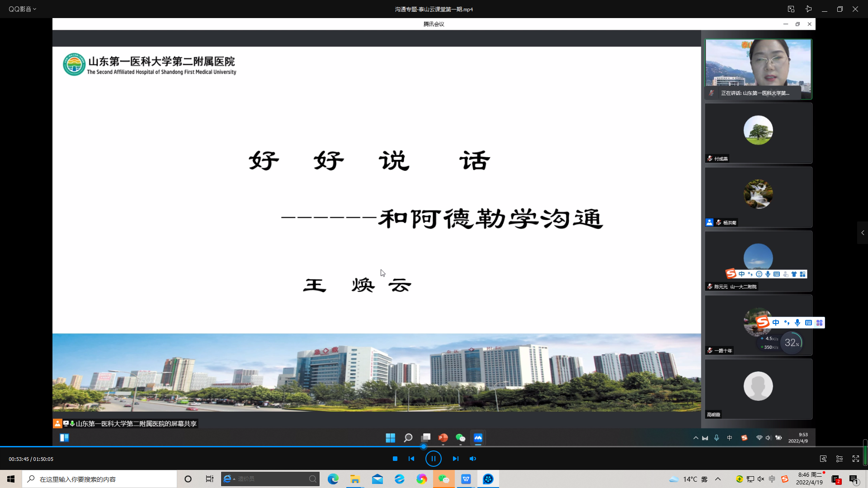Select participant 陈元元 山一大二附院 tile
This screenshot has width=868, height=488.
(x=758, y=261)
